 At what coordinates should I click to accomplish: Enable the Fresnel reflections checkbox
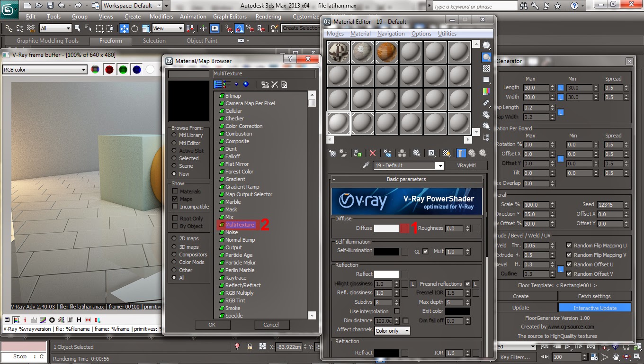[467, 283]
